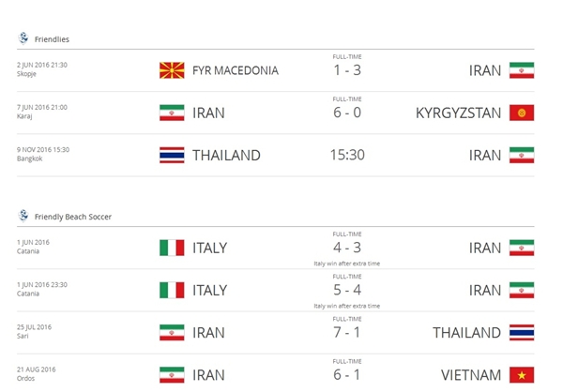Click the Friendly Beach Soccer section icon
The width and height of the screenshot is (563, 392).
23,216
